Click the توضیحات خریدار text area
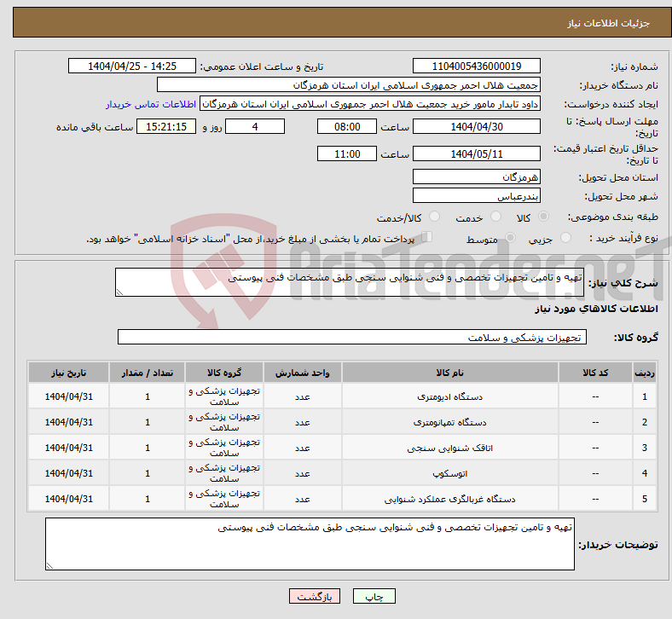The height and width of the screenshot is (619, 672). pos(310,544)
